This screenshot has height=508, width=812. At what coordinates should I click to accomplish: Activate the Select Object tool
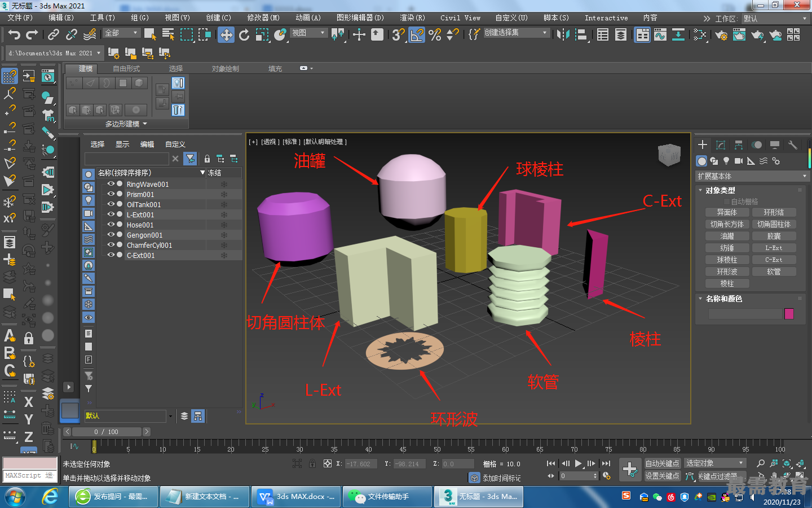[150, 35]
